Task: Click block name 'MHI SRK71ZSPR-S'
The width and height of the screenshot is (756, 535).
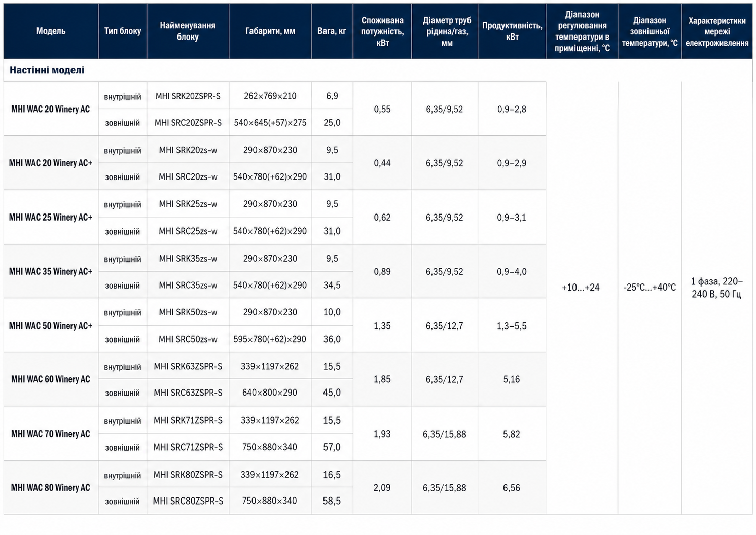Action: tap(188, 420)
